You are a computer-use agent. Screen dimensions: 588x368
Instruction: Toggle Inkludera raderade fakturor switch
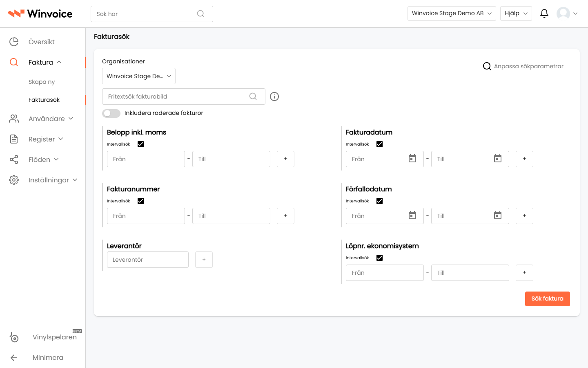coord(111,113)
